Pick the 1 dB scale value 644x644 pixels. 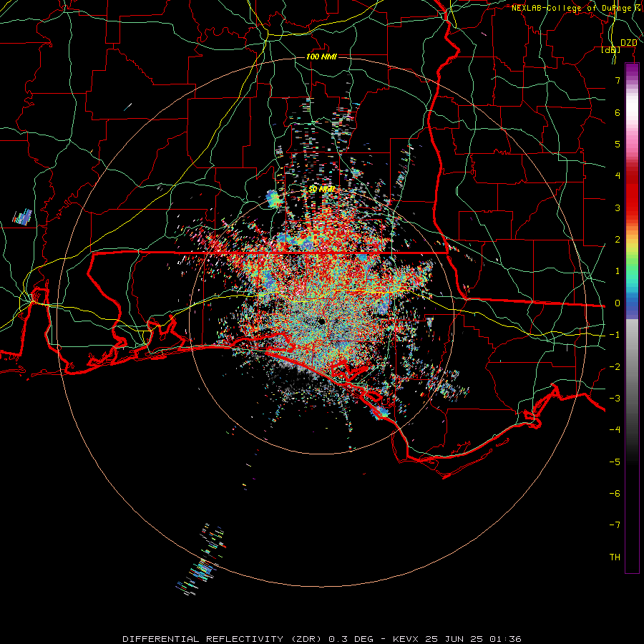coord(618,271)
